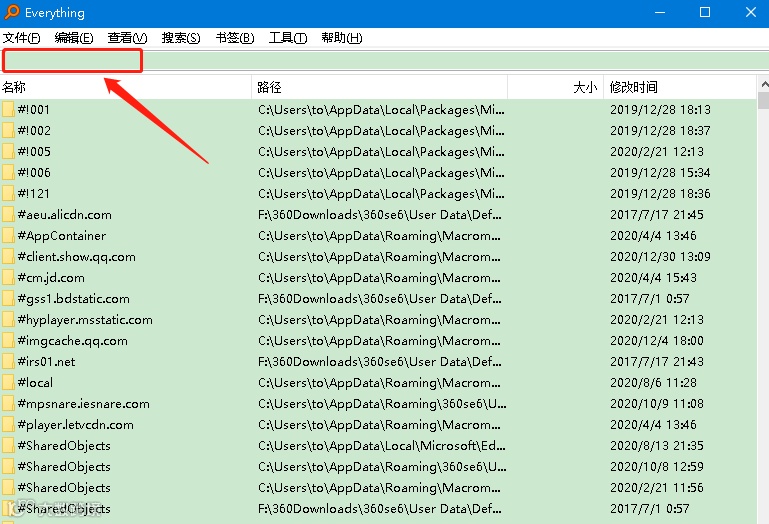This screenshot has width=769, height=524.
Task: Select the #!001 folder name
Action: (34, 109)
